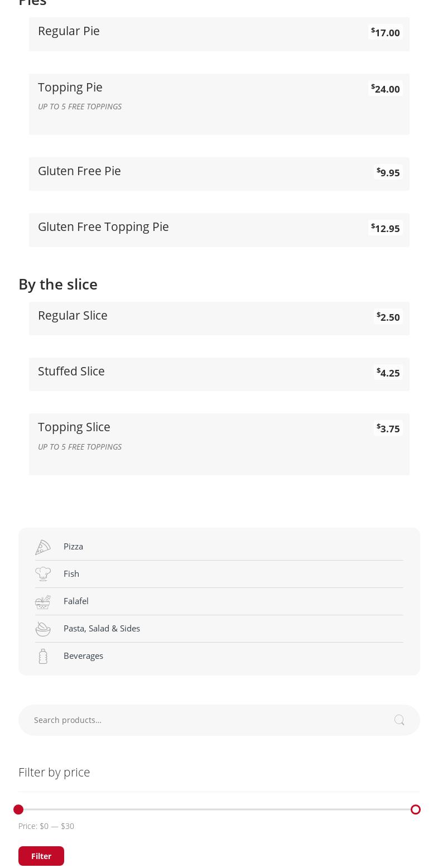438x868 pixels.
Task: Open the Pizza category link
Action: tap(73, 547)
